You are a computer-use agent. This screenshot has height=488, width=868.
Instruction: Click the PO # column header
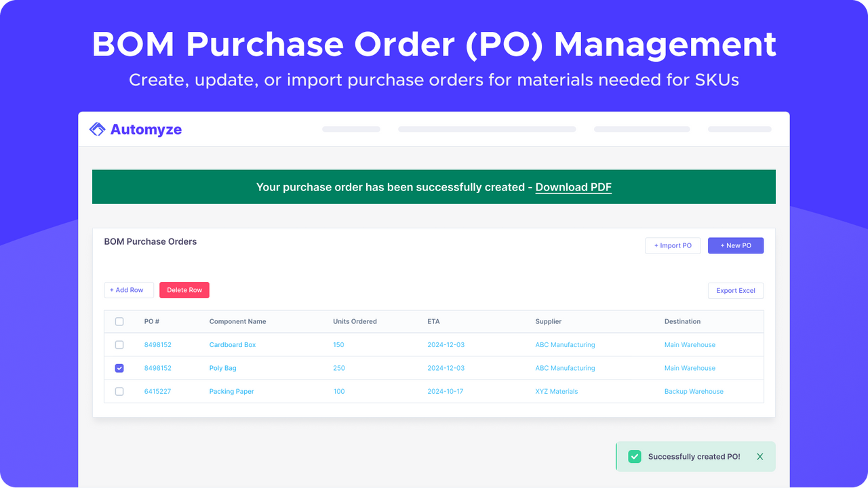pos(152,321)
